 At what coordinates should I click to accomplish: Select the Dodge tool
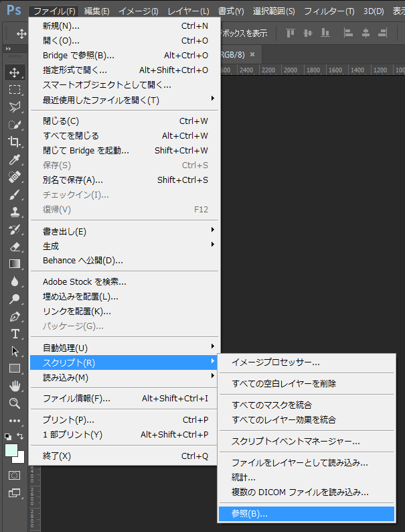[x=15, y=299]
